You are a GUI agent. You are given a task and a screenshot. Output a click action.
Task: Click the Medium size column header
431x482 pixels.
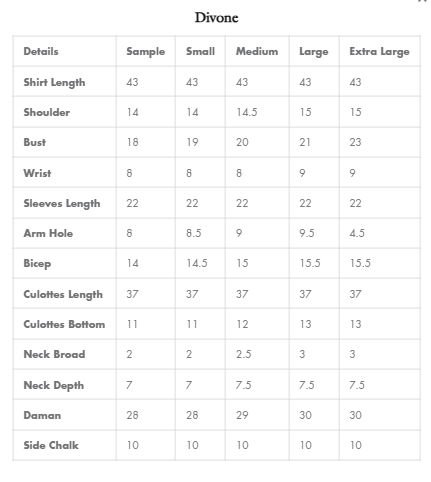coord(257,51)
